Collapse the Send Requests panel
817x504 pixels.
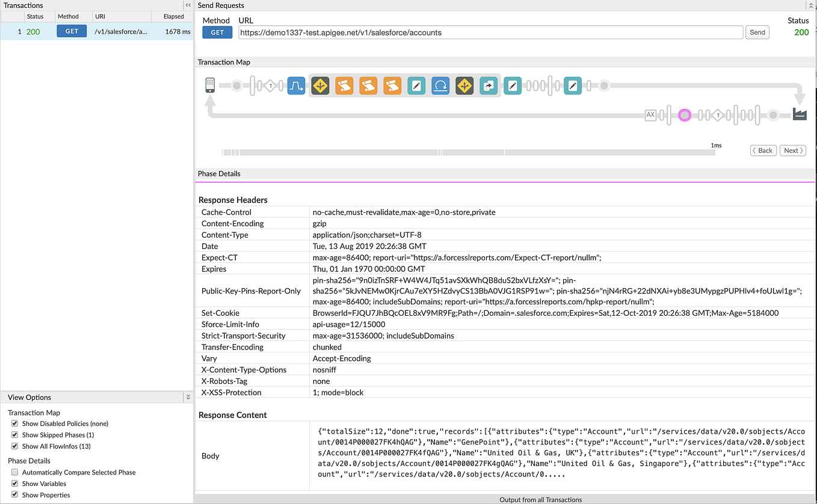tap(812, 5)
